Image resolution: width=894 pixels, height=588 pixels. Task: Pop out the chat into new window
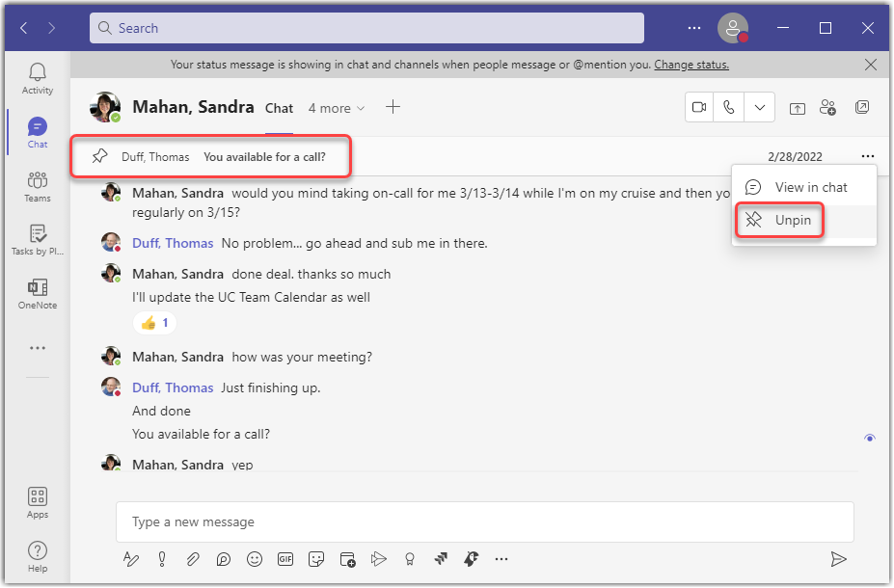tap(861, 107)
